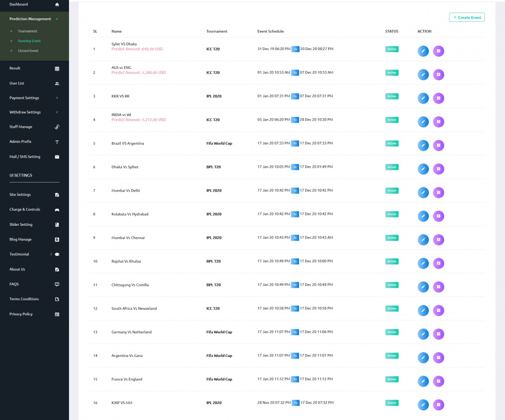The height and width of the screenshot is (420, 505).
Task: Click Active status badge for Mumbai Vs Delhi
Action: tap(392, 190)
